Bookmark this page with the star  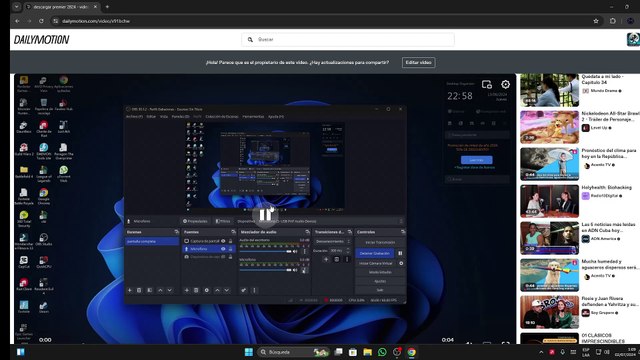coord(596,21)
